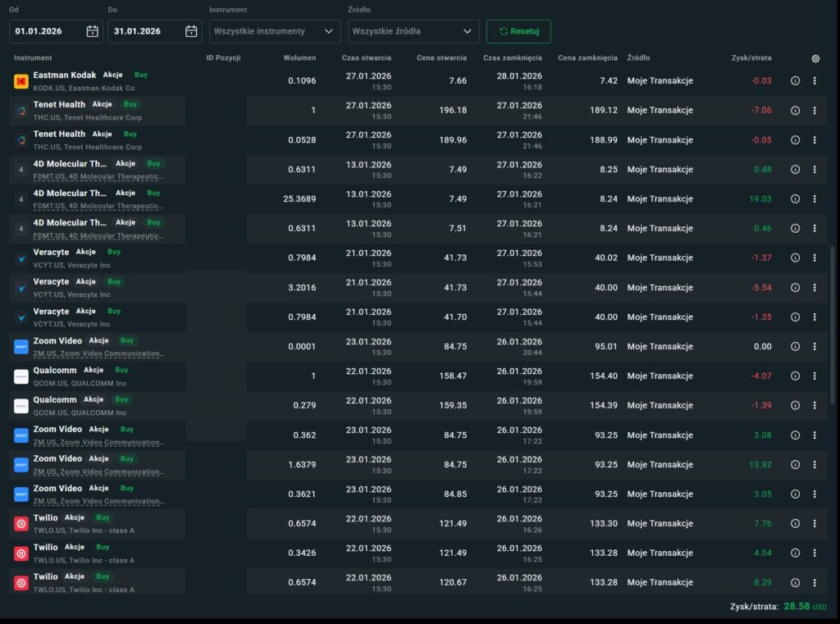
Task: Click the Od date input 01.01.2026
Action: 48,31
